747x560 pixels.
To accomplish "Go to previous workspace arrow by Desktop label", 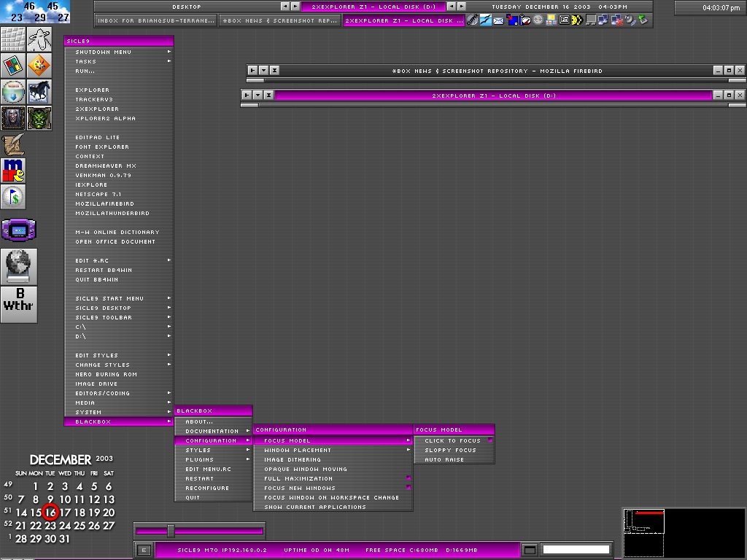I will [285, 7].
